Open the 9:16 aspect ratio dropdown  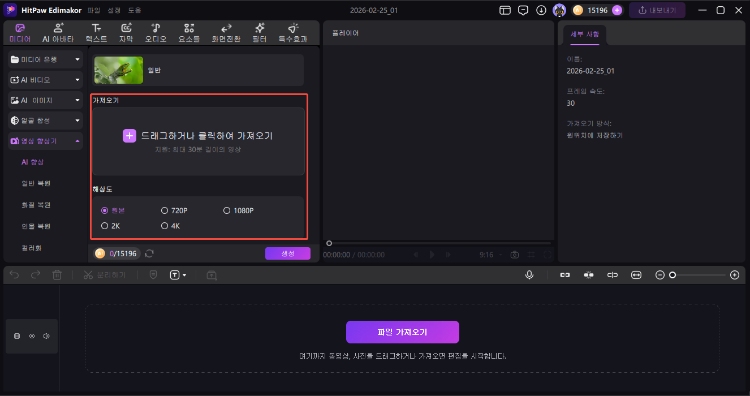pos(490,255)
